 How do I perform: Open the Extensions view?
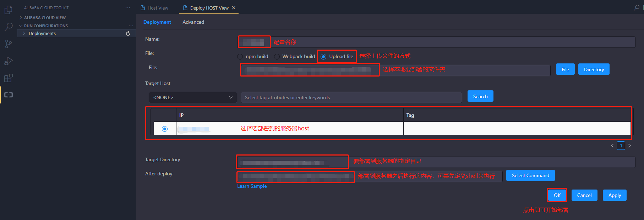click(x=9, y=78)
